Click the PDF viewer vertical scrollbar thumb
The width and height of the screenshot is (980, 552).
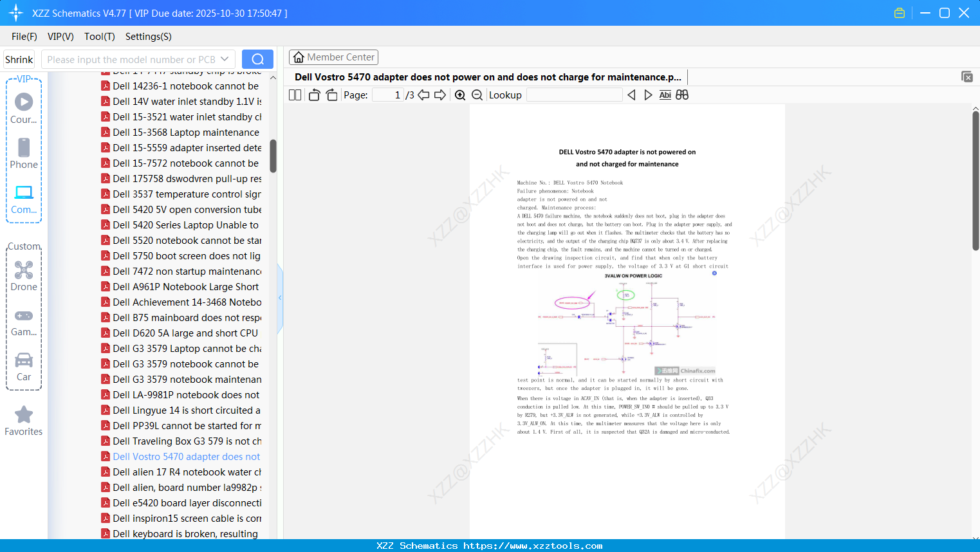pyautogui.click(x=975, y=180)
